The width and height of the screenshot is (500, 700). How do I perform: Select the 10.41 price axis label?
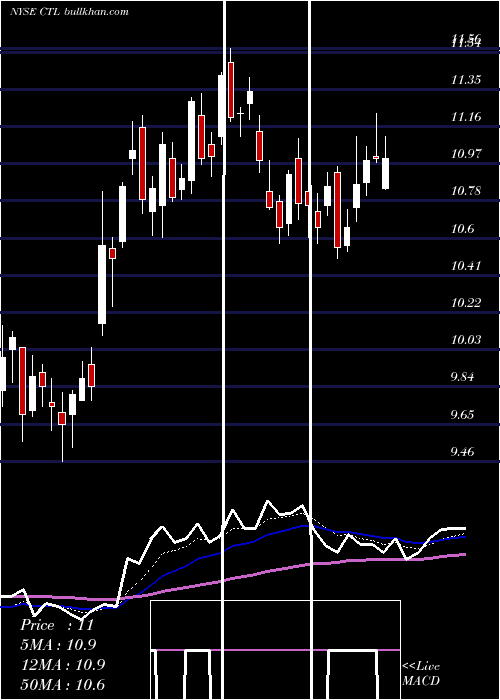[466, 267]
